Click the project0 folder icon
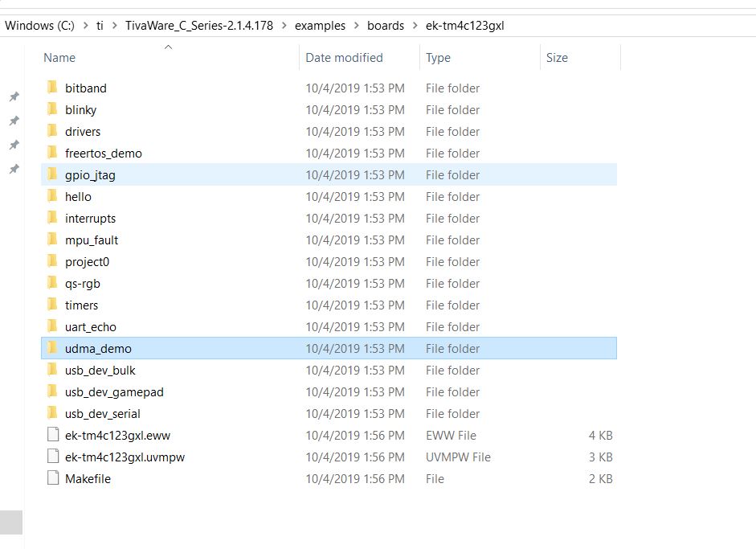This screenshot has width=756, height=549. 52,261
